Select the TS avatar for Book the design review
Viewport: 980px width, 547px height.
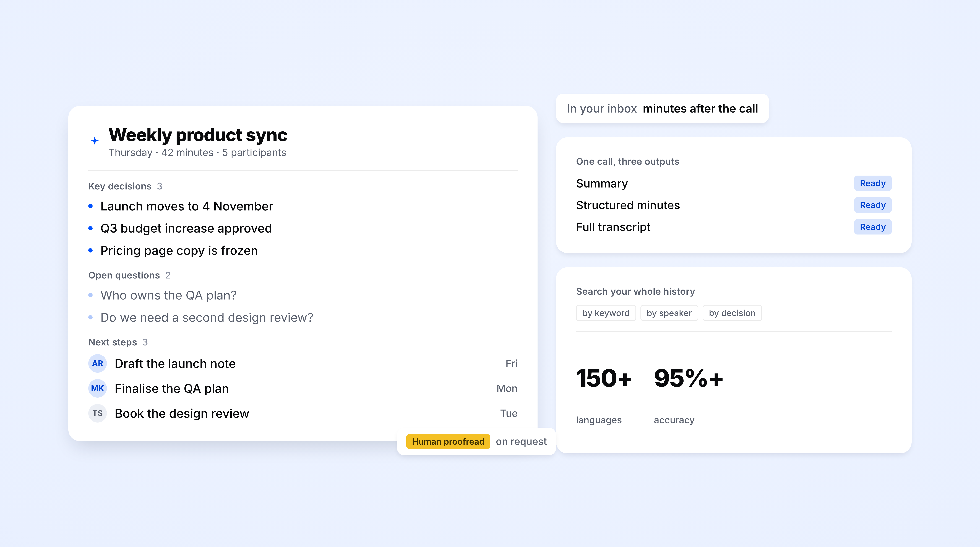pyautogui.click(x=97, y=413)
